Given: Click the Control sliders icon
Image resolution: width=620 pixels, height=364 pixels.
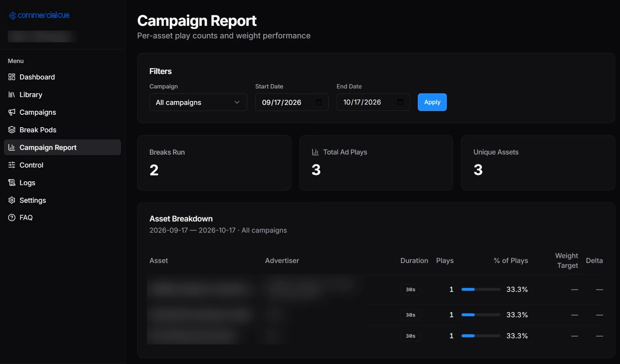Looking at the screenshot, I should [x=12, y=165].
